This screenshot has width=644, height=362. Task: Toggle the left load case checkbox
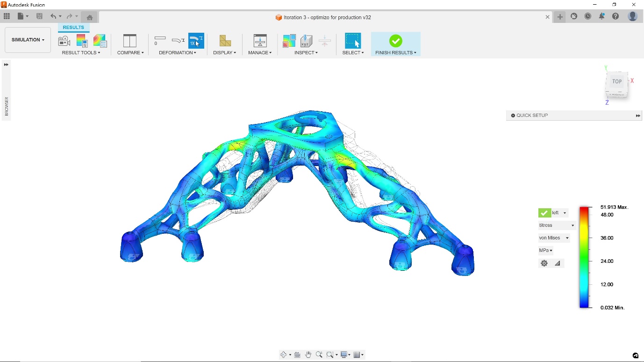544,212
